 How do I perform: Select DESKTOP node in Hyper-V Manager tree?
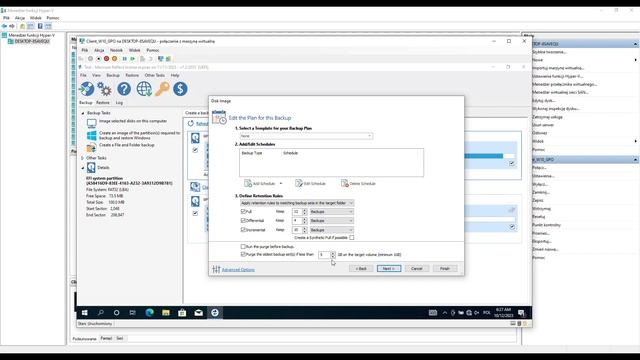click(32, 41)
